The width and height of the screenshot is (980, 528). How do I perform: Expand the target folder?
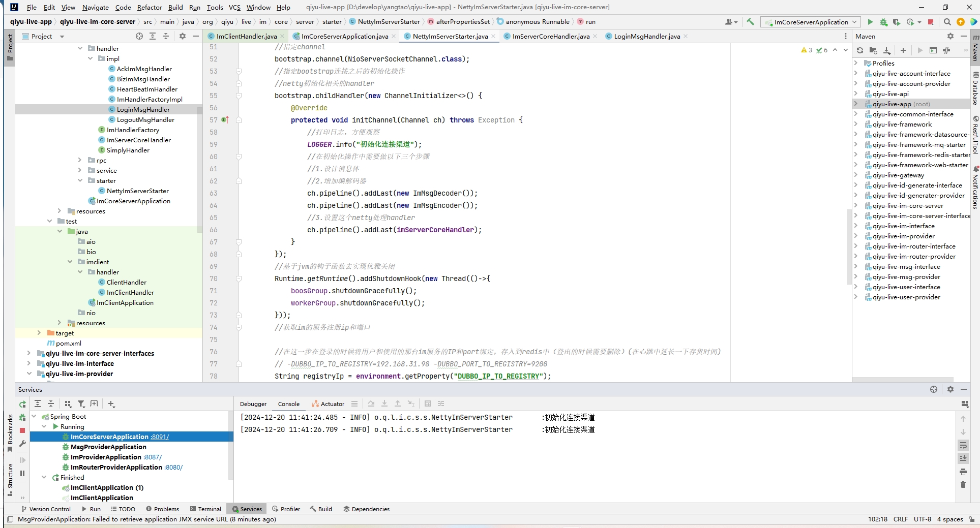(39, 333)
